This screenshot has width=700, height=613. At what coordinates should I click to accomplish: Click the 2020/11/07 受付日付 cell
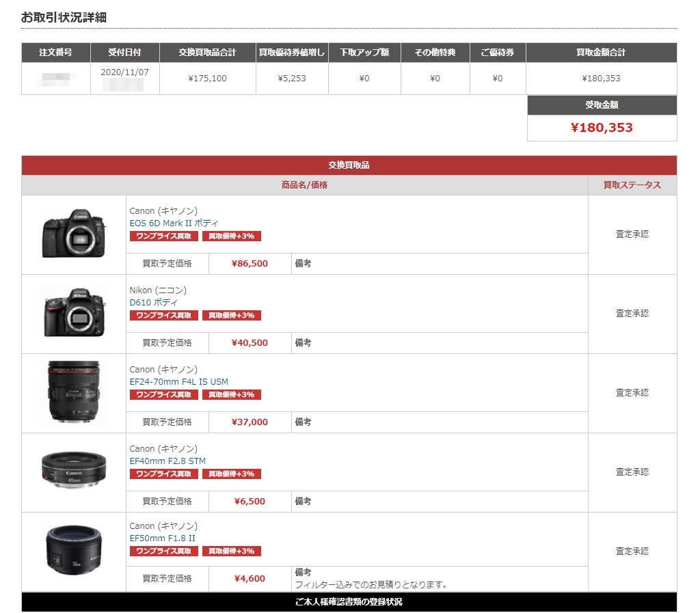tap(125, 79)
